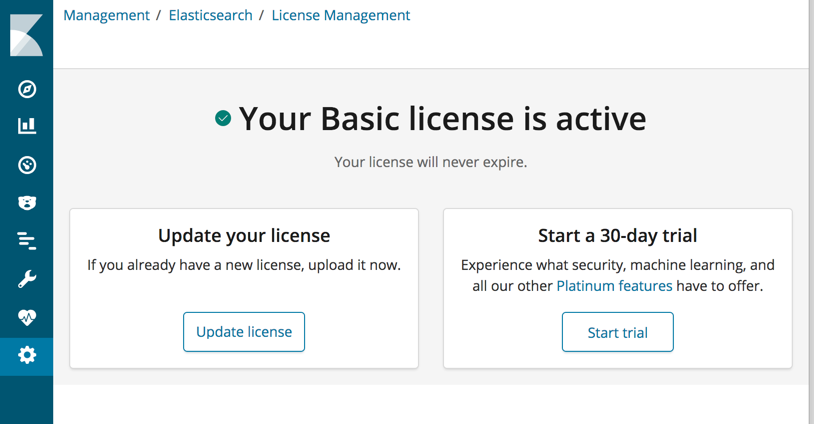Image resolution: width=814 pixels, height=424 pixels.
Task: Go to the Elasticsearch breadcrumb
Action: 210,15
